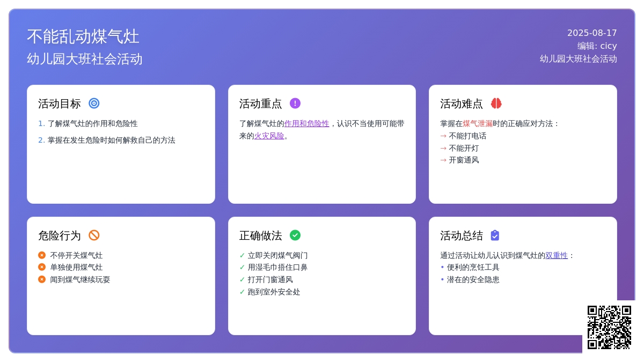
Task: Click the editor line 编辑: cicy
Action: click(x=597, y=46)
